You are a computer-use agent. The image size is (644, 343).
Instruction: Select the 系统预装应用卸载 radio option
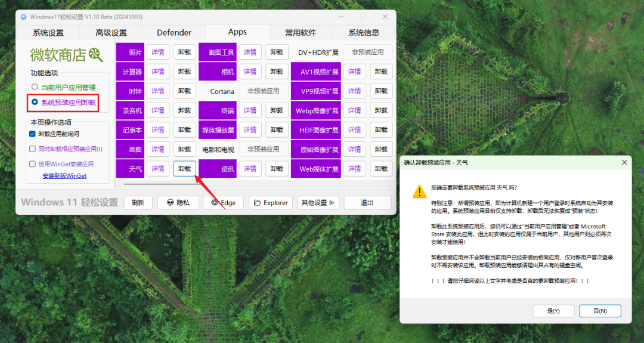tap(35, 102)
